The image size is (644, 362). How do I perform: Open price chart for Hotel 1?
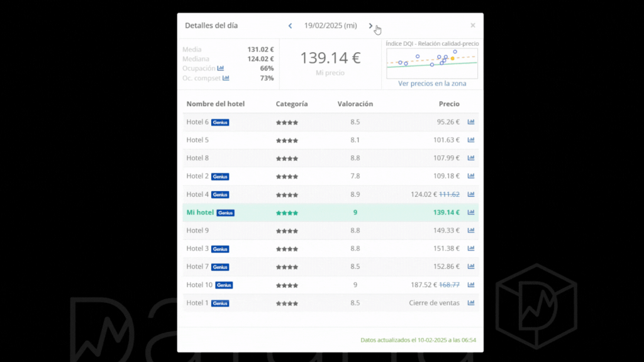pyautogui.click(x=471, y=303)
